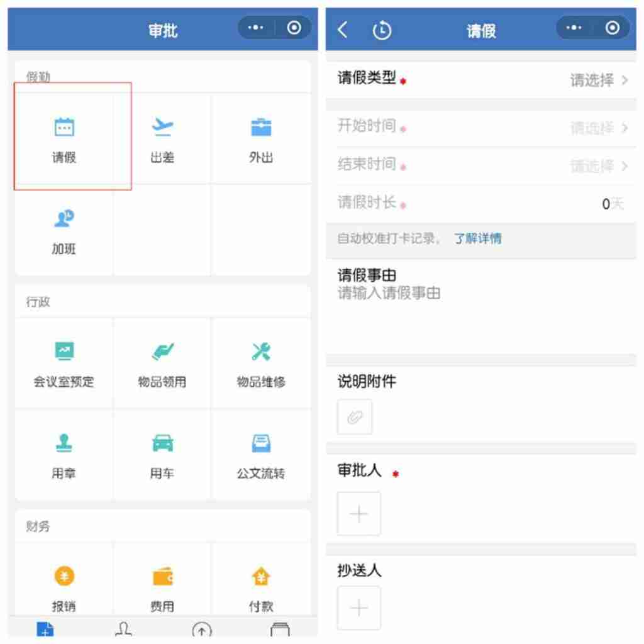Image resolution: width=644 pixels, height=644 pixels.
Task: Open the 出差 business trip application
Action: click(x=162, y=138)
